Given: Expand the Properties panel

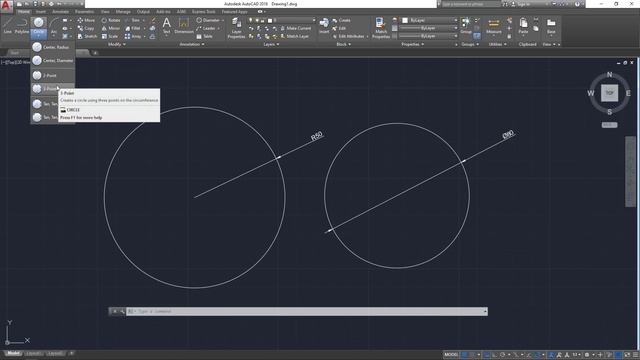Looking at the screenshot, I should (413, 44).
